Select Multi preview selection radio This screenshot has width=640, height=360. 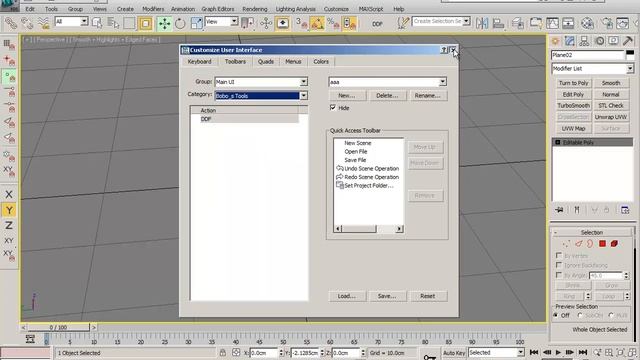pyautogui.click(x=611, y=316)
